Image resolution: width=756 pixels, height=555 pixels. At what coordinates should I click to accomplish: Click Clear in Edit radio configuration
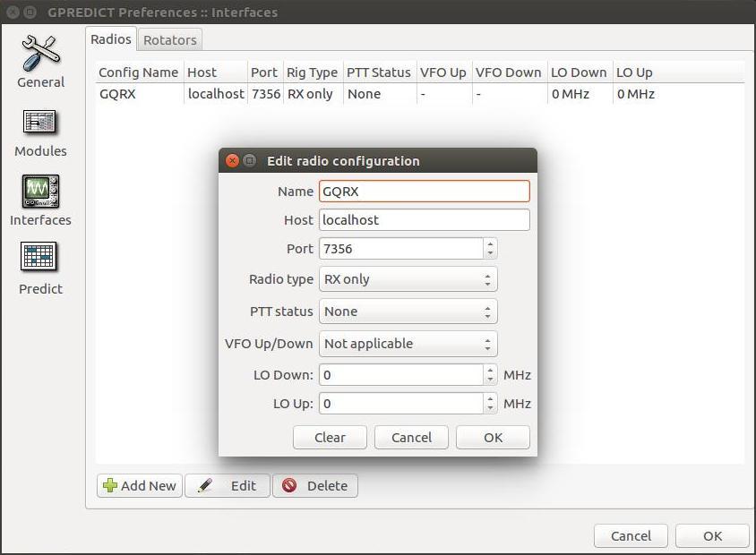[x=330, y=437]
